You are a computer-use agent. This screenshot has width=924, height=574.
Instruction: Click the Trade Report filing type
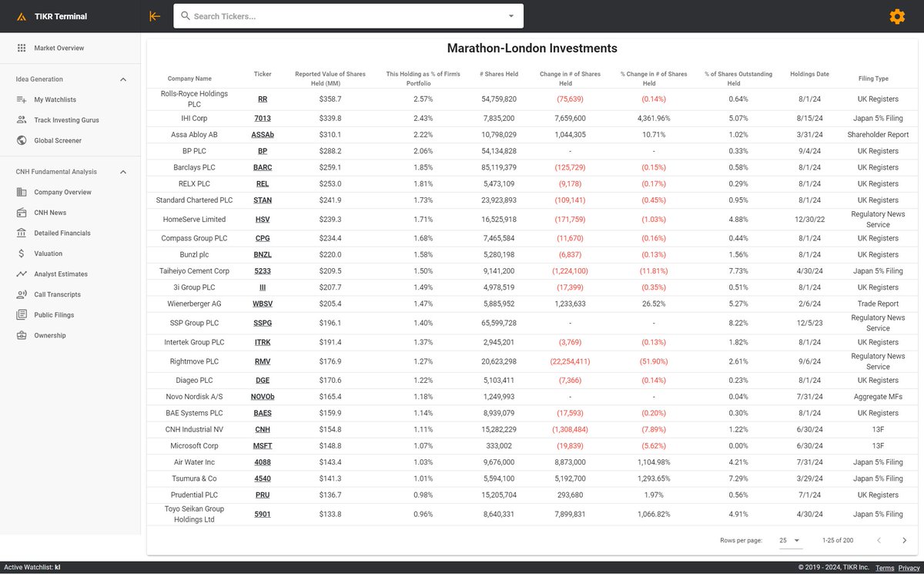[x=878, y=304]
